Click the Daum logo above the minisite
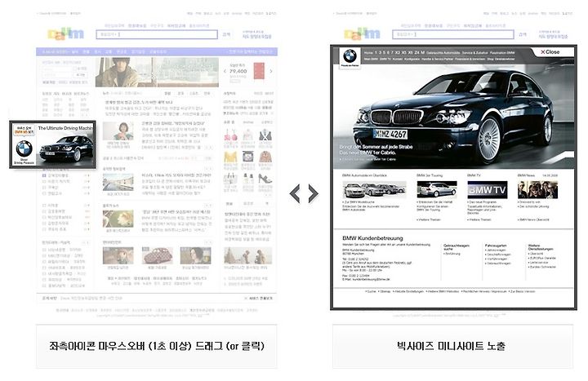Screen dimensions: 588x381 coord(362,33)
